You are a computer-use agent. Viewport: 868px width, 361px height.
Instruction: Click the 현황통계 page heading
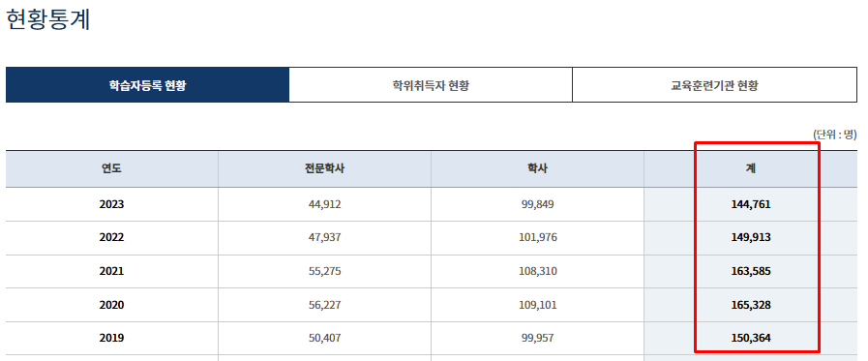pos(48,19)
